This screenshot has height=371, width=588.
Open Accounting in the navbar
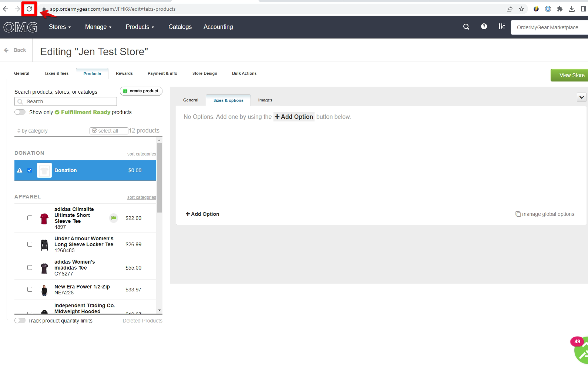pyautogui.click(x=218, y=27)
